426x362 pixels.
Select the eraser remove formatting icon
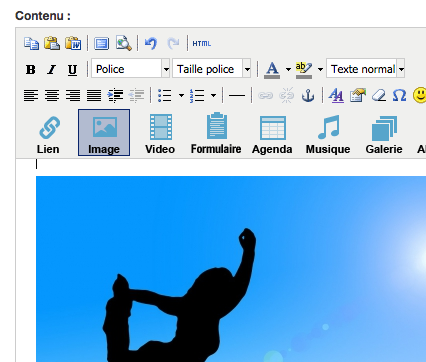pyautogui.click(x=379, y=96)
